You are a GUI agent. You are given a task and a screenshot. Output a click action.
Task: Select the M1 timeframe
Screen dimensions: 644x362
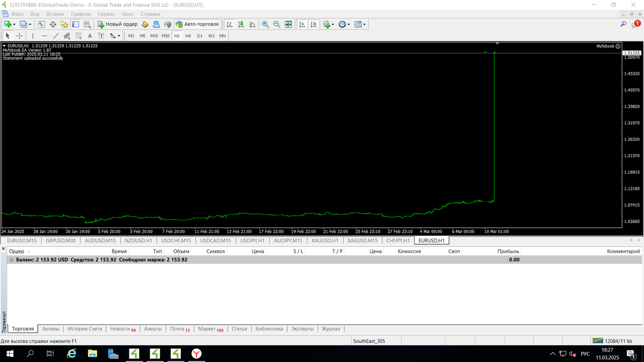pyautogui.click(x=131, y=36)
